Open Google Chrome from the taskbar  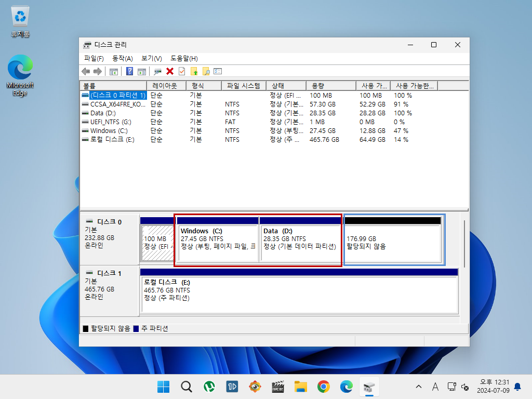(x=324, y=387)
